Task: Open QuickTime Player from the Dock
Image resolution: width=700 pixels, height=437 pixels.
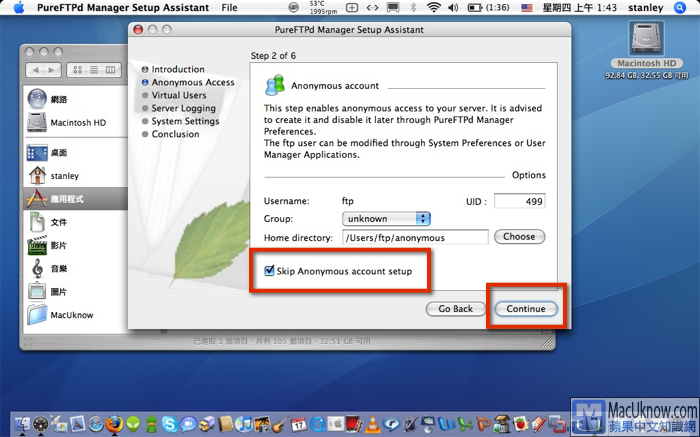Action: (x=318, y=424)
